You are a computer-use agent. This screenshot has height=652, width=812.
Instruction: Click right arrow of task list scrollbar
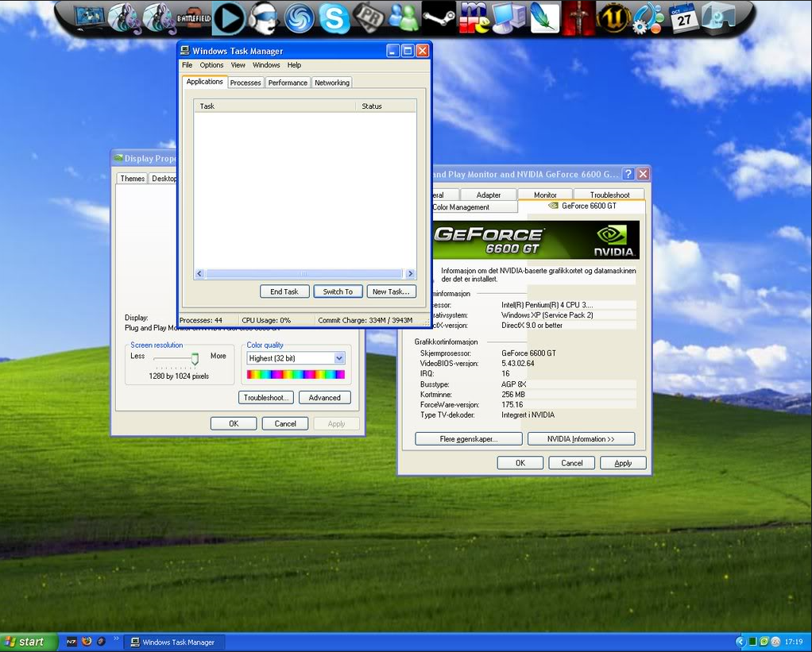[x=410, y=274]
